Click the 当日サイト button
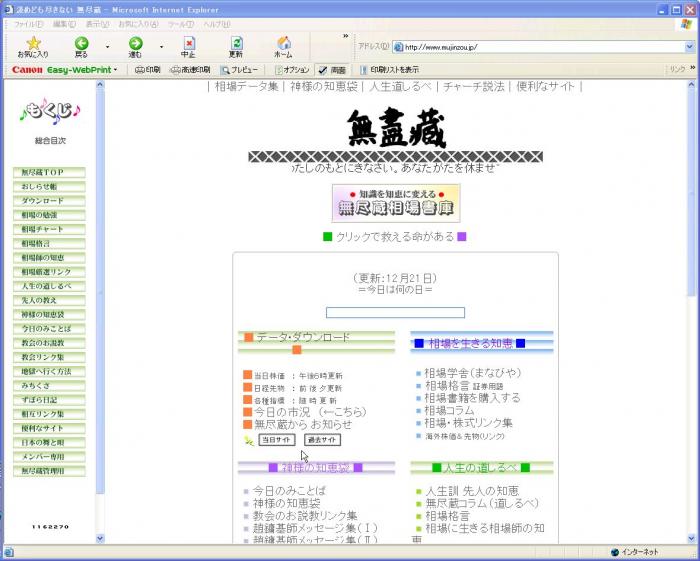 tap(277, 439)
